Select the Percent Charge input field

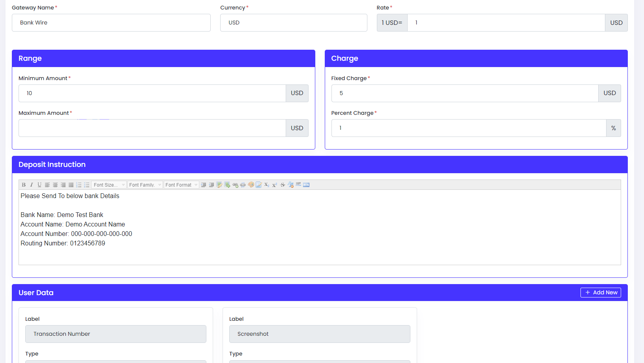468,128
